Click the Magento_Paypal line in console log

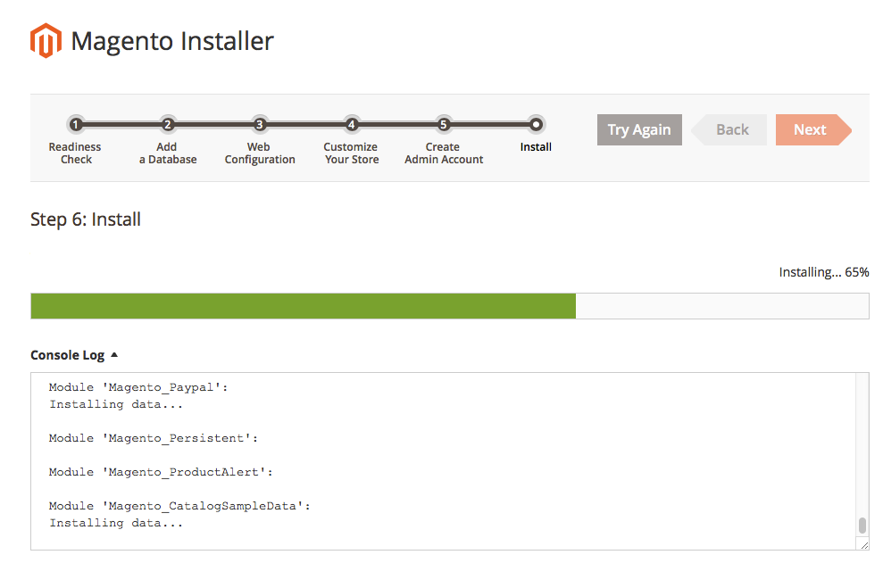click(139, 387)
